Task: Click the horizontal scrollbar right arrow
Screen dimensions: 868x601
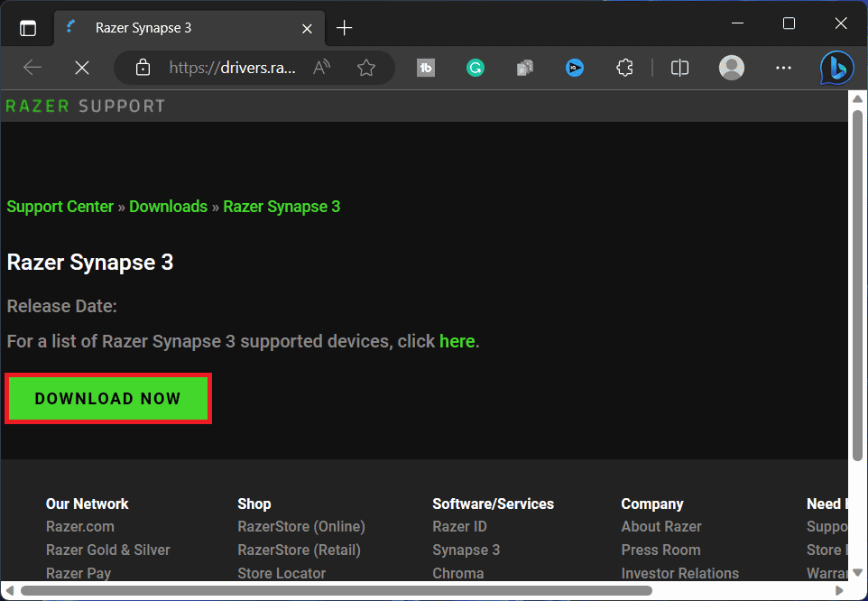Action: (839, 590)
